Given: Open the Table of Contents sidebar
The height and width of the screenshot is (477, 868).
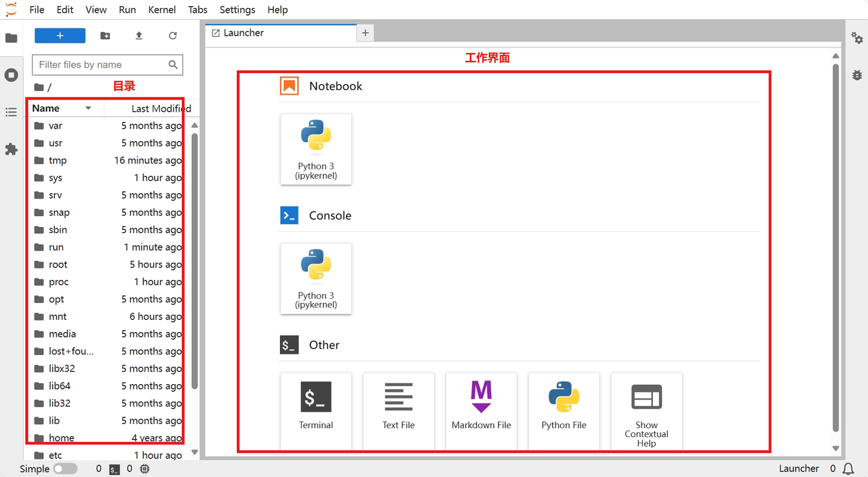Looking at the screenshot, I should click(11, 112).
